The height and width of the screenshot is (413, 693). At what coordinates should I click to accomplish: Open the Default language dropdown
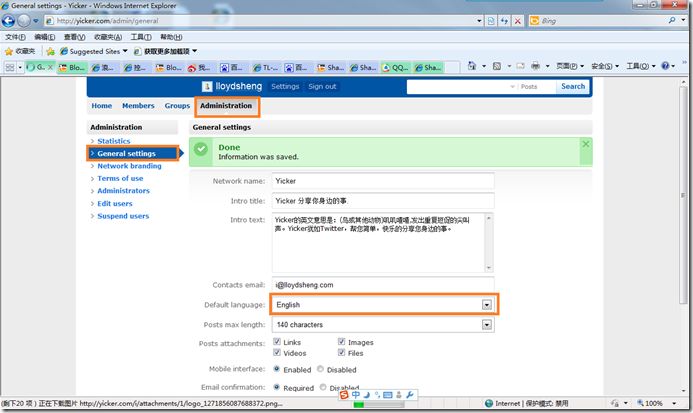[384, 305]
